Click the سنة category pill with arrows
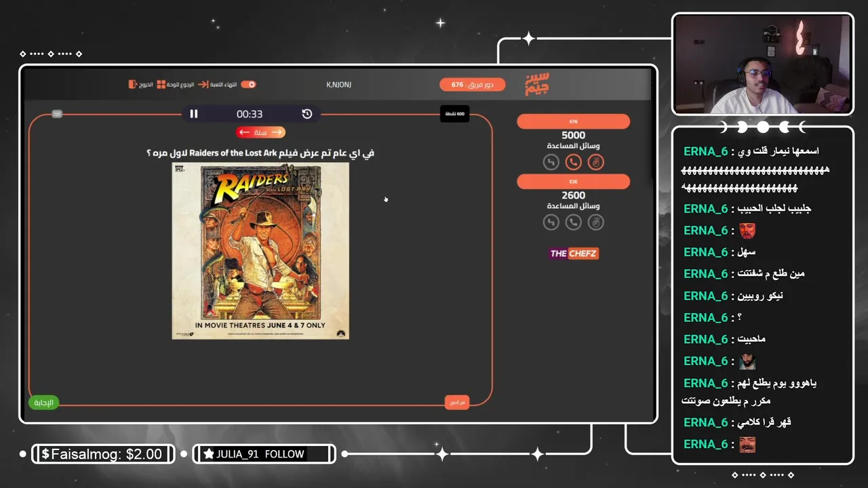The height and width of the screenshot is (488, 868). (x=260, y=132)
